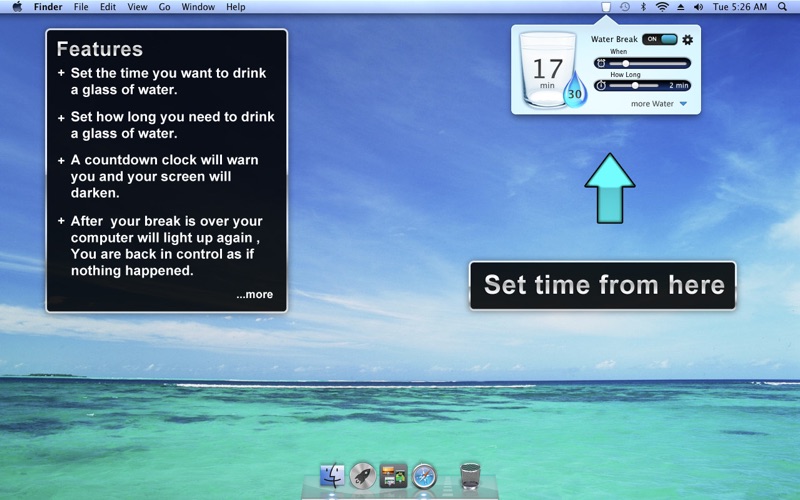Open the Wi-Fi status menu
The width and height of the screenshot is (800, 500).
click(661, 7)
